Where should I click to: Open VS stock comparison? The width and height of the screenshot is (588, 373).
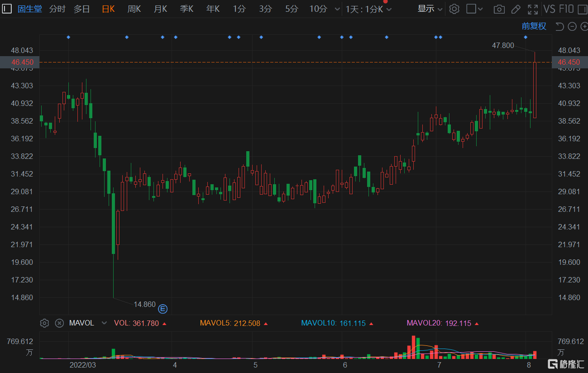[x=549, y=9]
